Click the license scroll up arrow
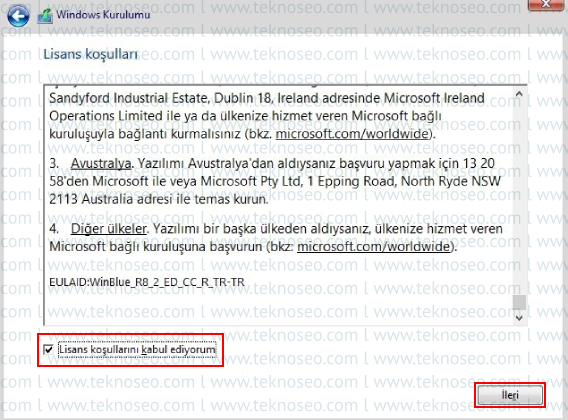 point(519,94)
